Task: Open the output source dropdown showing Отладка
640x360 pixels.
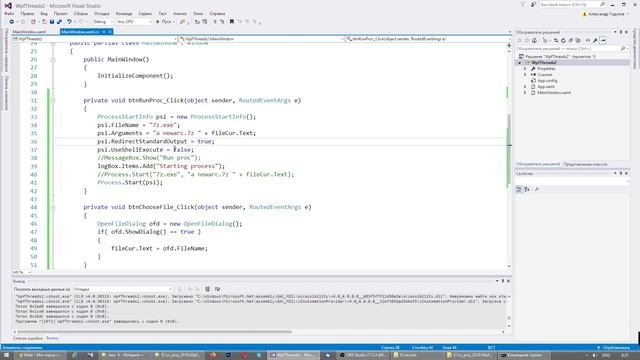Action: [x=122, y=289]
